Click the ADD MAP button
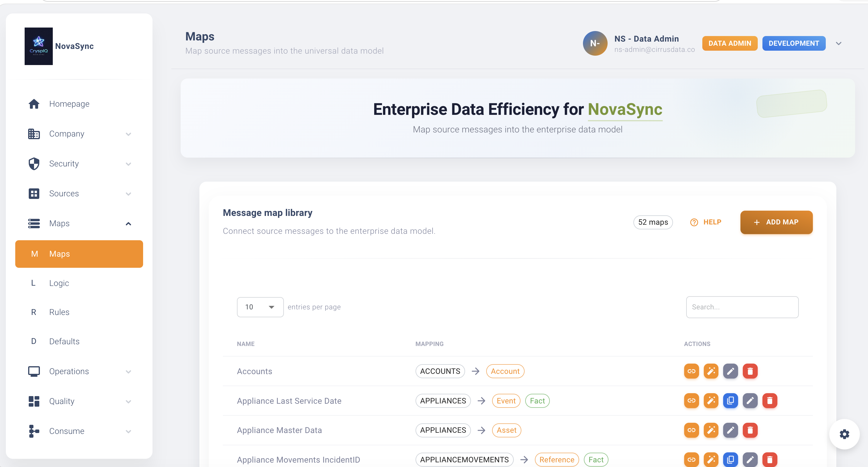The width and height of the screenshot is (868, 467). tap(776, 222)
